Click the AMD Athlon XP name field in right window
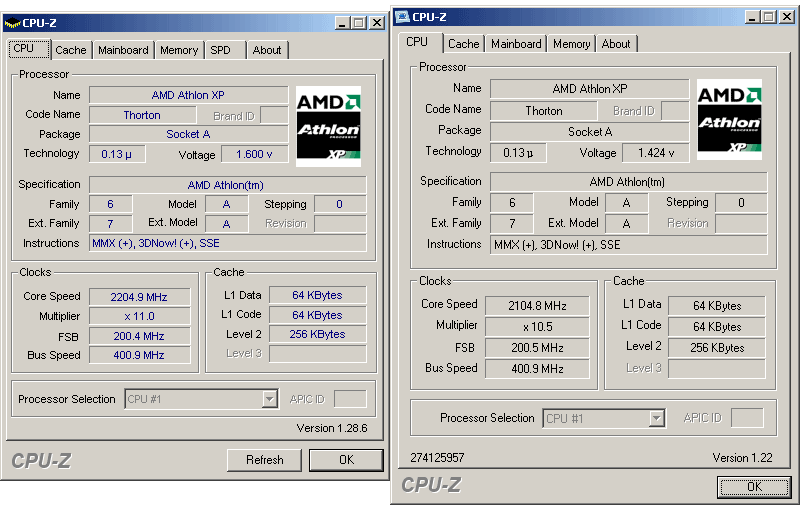The width and height of the screenshot is (800, 513). [589, 88]
